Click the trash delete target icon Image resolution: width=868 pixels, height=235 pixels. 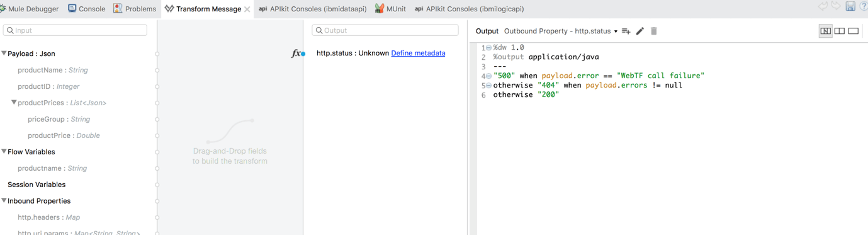click(x=654, y=31)
